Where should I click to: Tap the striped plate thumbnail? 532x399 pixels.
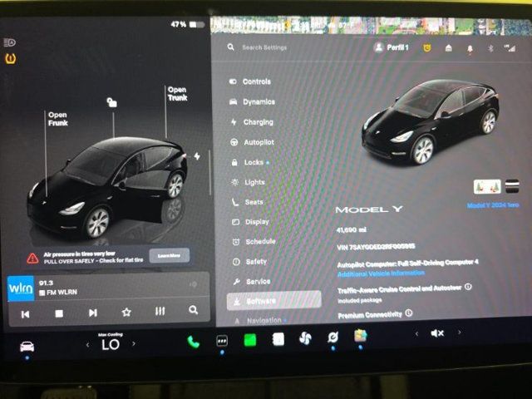pyautogui.click(x=512, y=186)
